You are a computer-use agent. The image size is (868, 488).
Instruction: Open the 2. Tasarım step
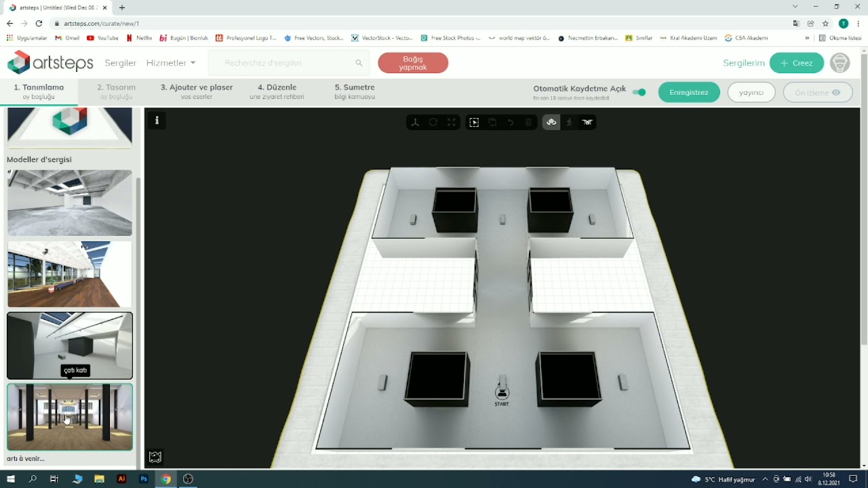pyautogui.click(x=116, y=91)
